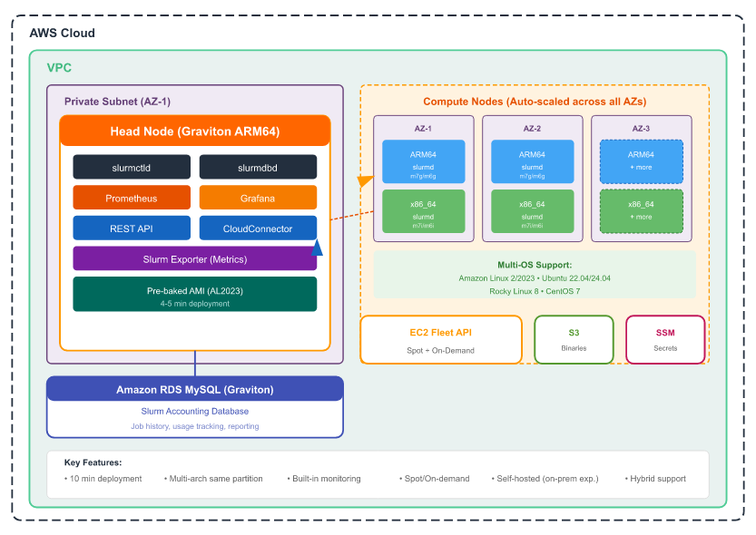Viewport: 756px width, 535px height.
Task: Click the Prometheus block
Action: (132, 198)
